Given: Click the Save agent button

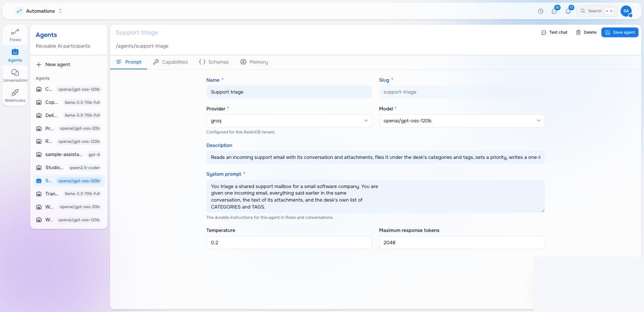Looking at the screenshot, I should 620,32.
